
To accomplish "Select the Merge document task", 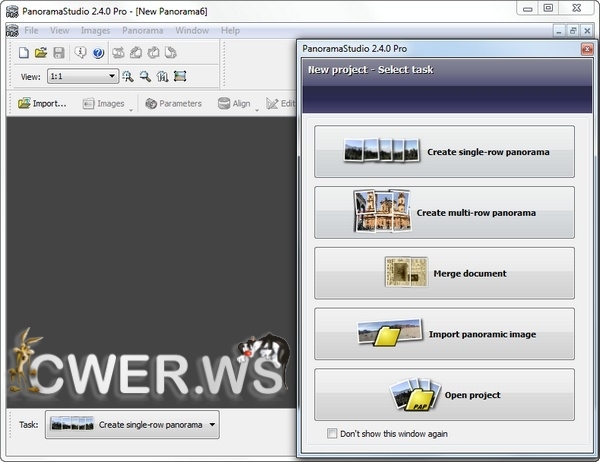I will [x=444, y=273].
